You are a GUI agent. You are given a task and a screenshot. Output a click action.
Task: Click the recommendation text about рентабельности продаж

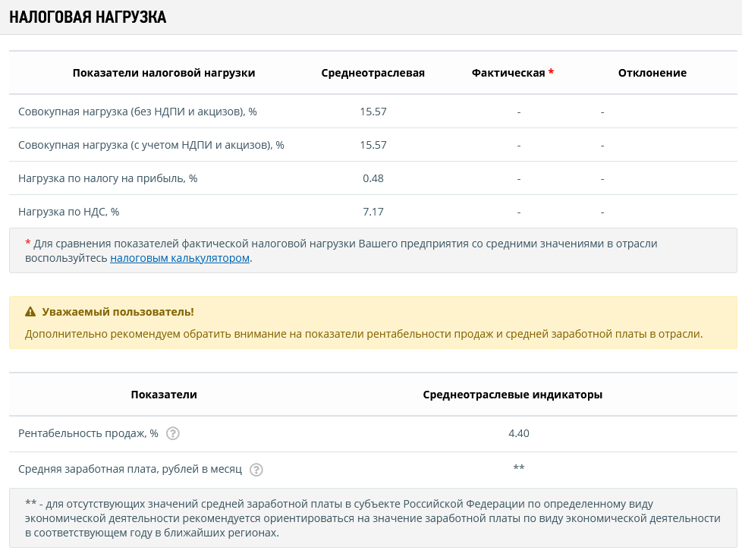[363, 334]
